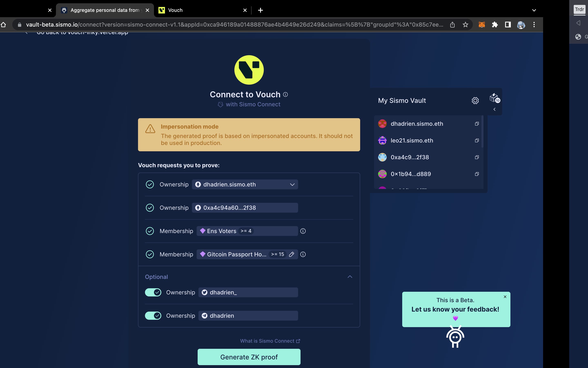Click the Trdr label in side window

(579, 9)
